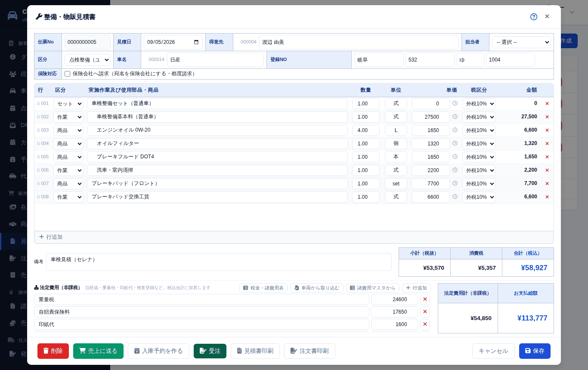
Task: Add a legal fee row with 行追加
Action: (416, 288)
